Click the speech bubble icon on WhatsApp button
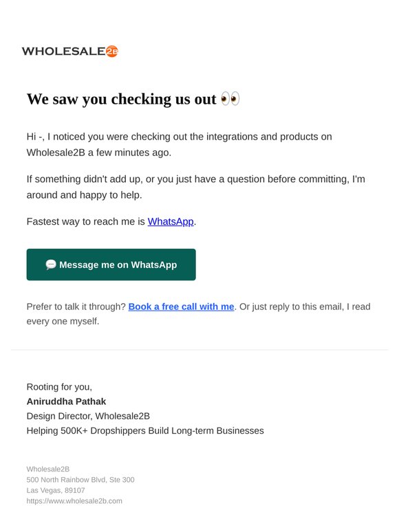 (x=51, y=265)
